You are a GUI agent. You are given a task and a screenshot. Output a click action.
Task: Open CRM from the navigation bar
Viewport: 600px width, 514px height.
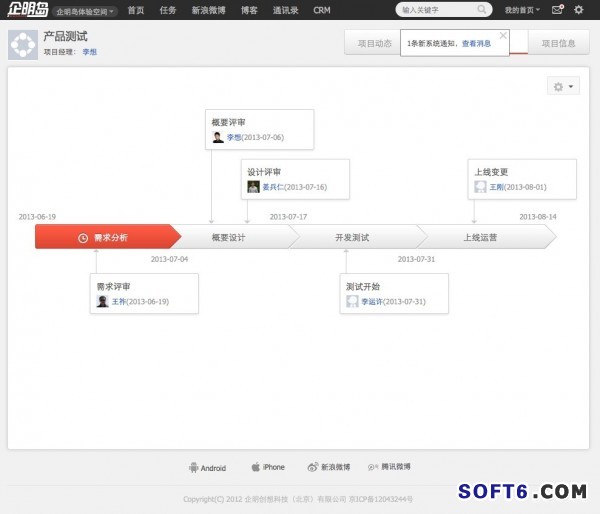322,10
